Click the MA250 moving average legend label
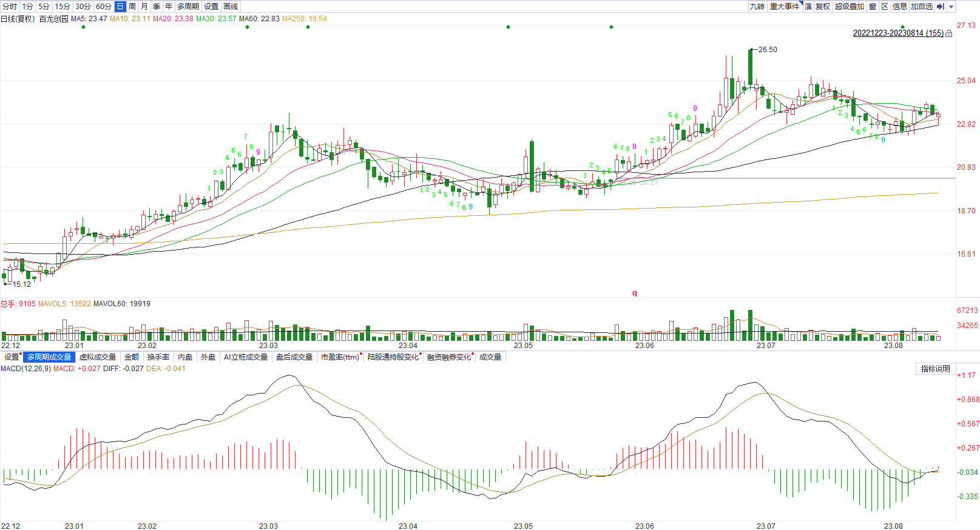Image resolution: width=980 pixels, height=530 pixels. (304, 19)
